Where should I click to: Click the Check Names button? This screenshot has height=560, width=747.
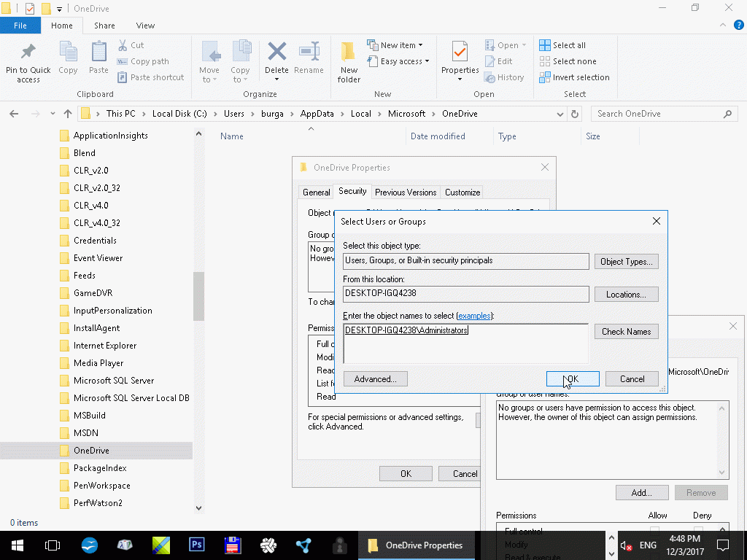[x=626, y=332]
